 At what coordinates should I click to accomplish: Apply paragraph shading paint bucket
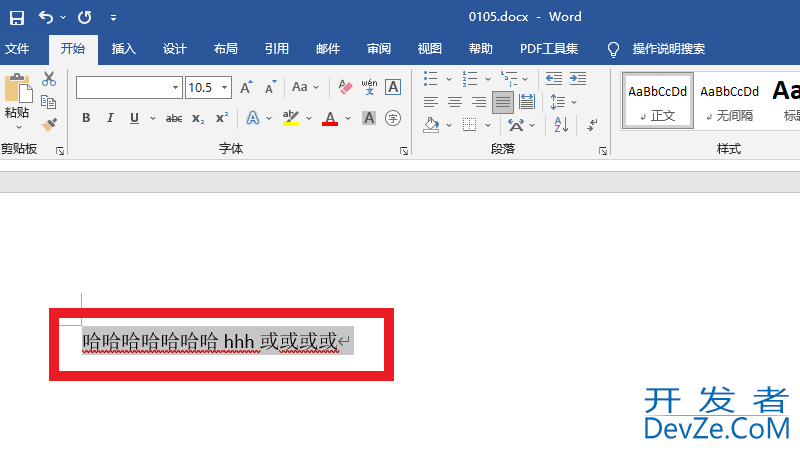[x=431, y=124]
